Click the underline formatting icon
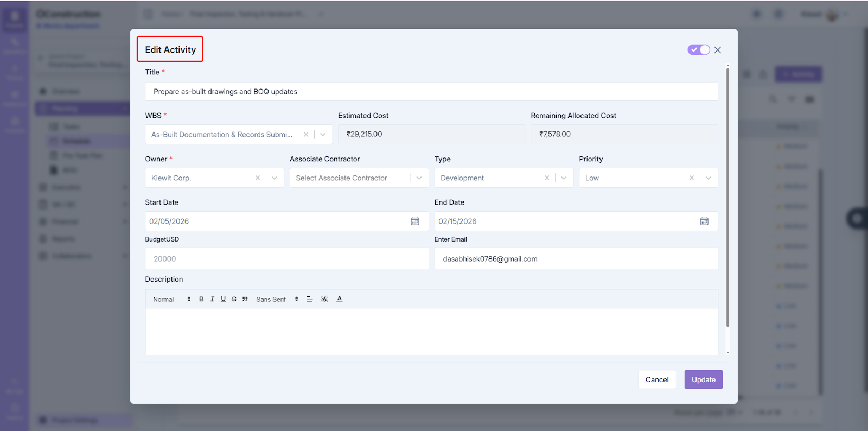This screenshot has height=431, width=868. (223, 299)
